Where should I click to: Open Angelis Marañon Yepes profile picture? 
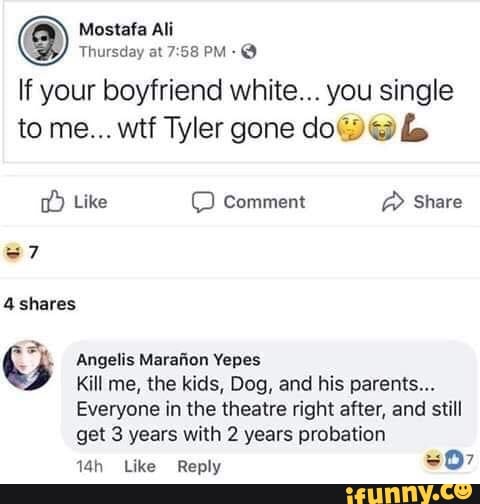pyautogui.click(x=28, y=365)
